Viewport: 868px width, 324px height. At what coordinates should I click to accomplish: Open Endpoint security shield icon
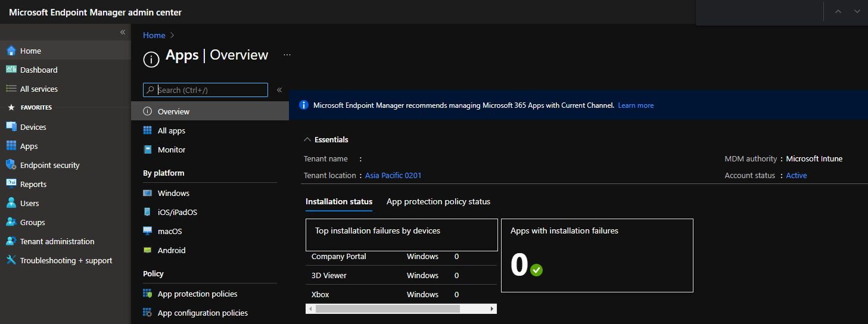pos(11,165)
